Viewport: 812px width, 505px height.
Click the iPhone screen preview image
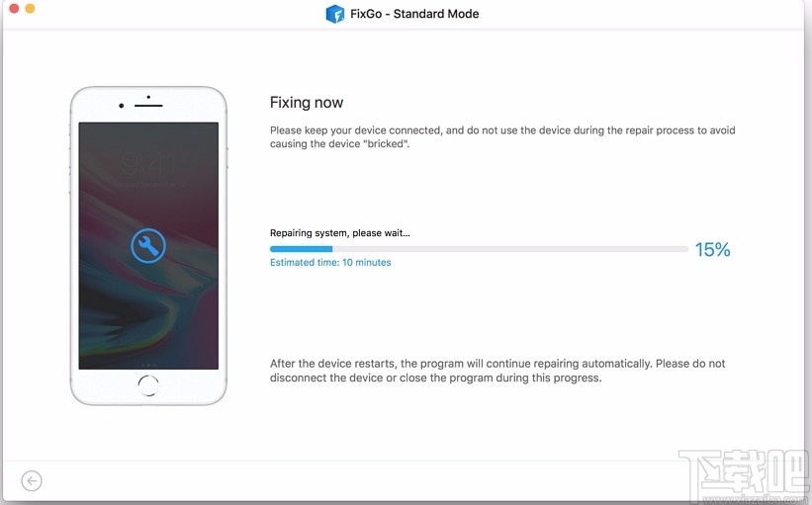[148, 246]
